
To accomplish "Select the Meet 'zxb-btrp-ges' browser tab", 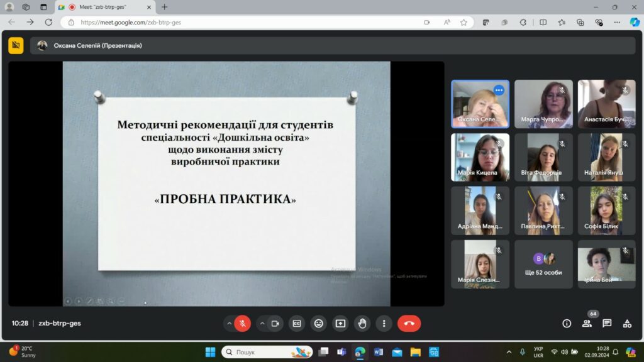I will pyautogui.click(x=104, y=7).
